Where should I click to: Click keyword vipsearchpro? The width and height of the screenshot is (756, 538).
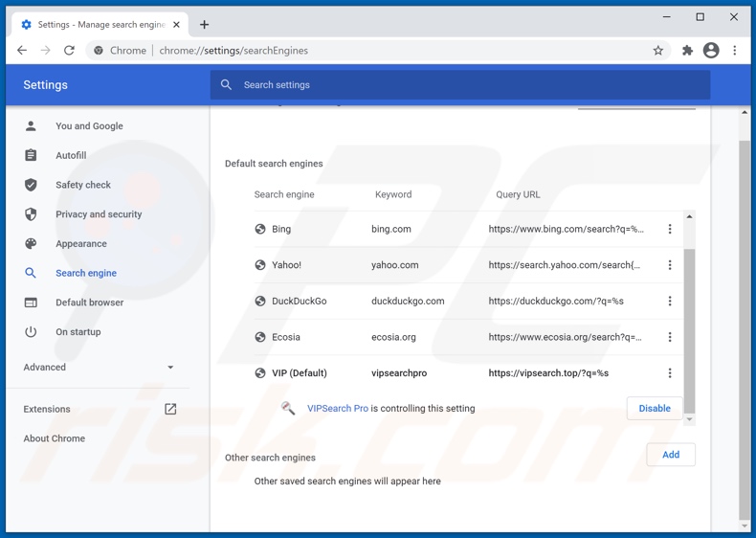[x=399, y=373]
